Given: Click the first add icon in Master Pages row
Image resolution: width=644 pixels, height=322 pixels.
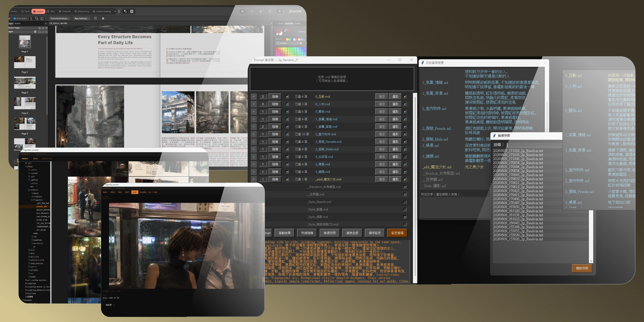Looking at the screenshot, I should (x=40, y=28).
